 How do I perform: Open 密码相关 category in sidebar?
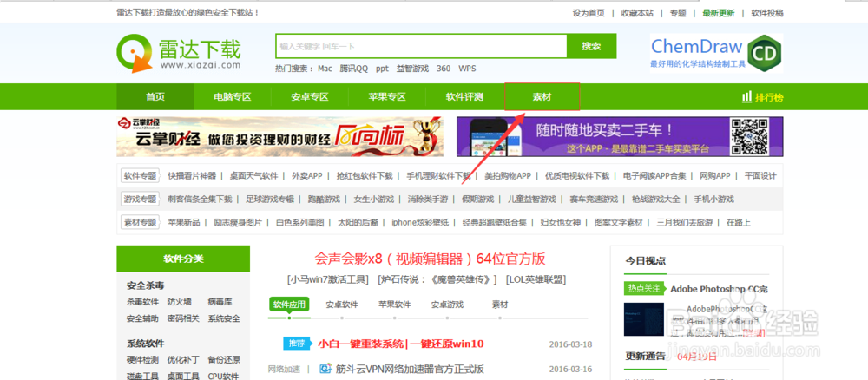pos(183,318)
